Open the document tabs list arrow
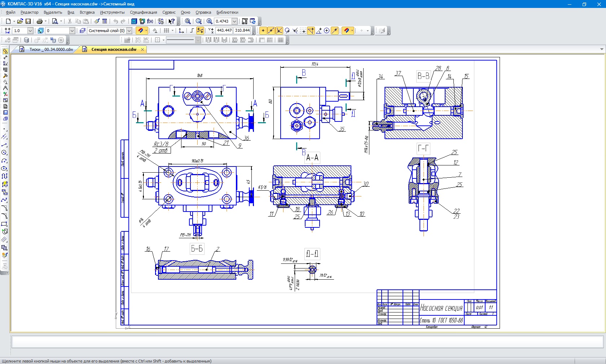 coord(602,49)
